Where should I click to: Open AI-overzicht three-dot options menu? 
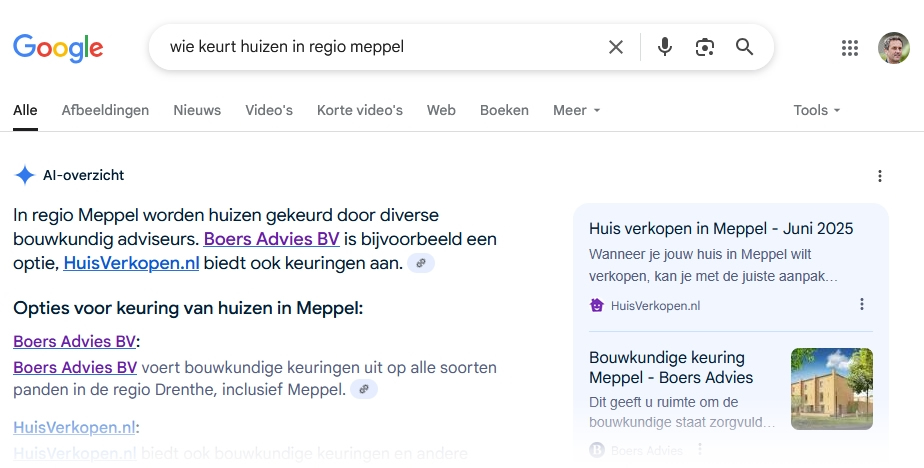tap(880, 176)
